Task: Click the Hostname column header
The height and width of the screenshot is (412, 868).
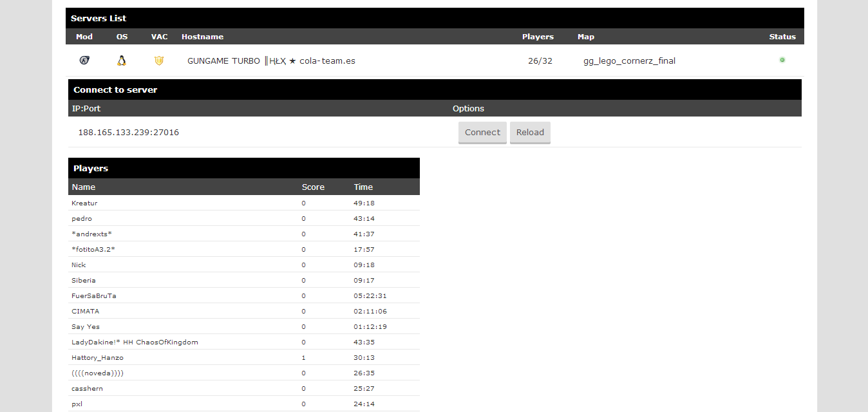Action: [202, 37]
